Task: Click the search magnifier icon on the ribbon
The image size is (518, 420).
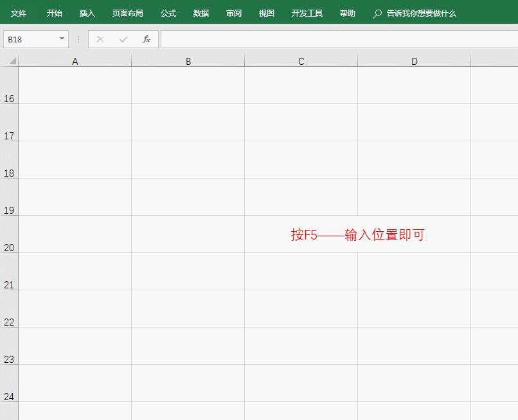Action: [376, 12]
